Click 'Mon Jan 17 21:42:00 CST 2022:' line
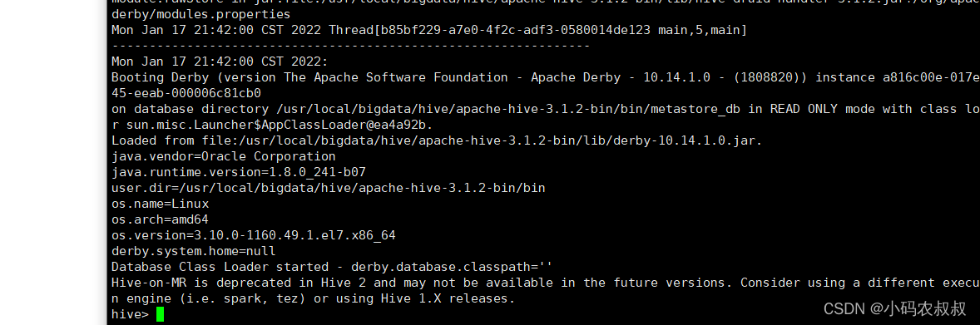This screenshot has height=325, width=980. 220,62
